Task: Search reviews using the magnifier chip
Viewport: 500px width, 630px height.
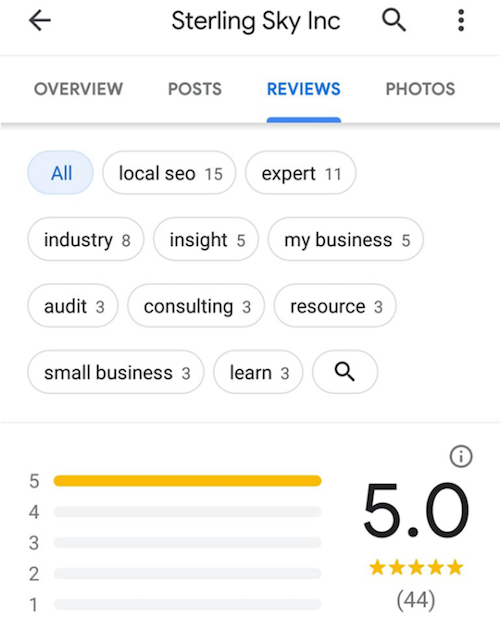Action: pyautogui.click(x=345, y=372)
